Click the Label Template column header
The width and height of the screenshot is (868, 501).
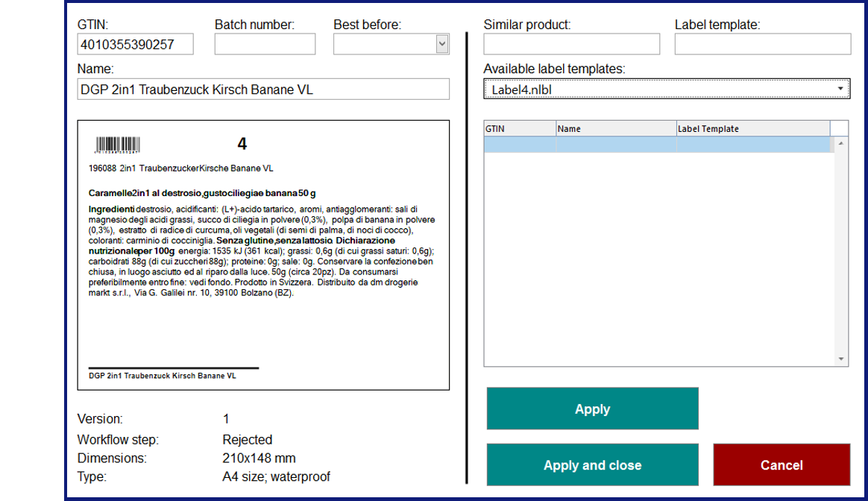click(x=752, y=128)
